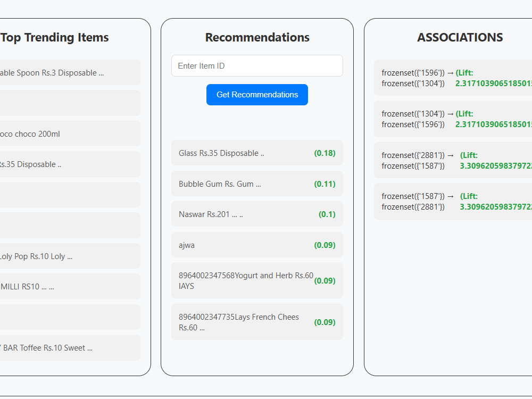
Task: Select the Lays French Chees Rs.60 item
Action: pos(257,322)
